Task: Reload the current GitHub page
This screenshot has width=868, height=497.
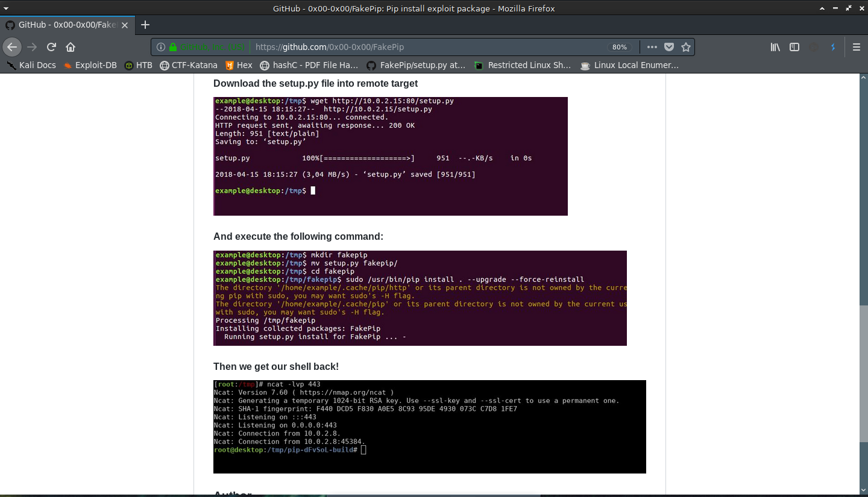Action: (52, 47)
